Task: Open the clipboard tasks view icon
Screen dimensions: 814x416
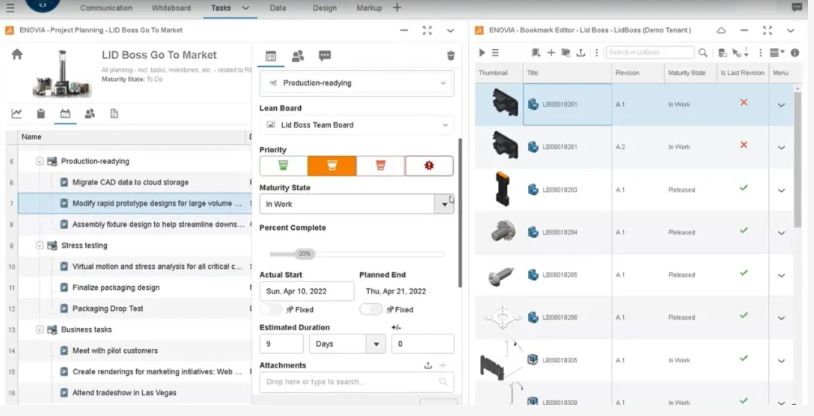Action: click(41, 113)
